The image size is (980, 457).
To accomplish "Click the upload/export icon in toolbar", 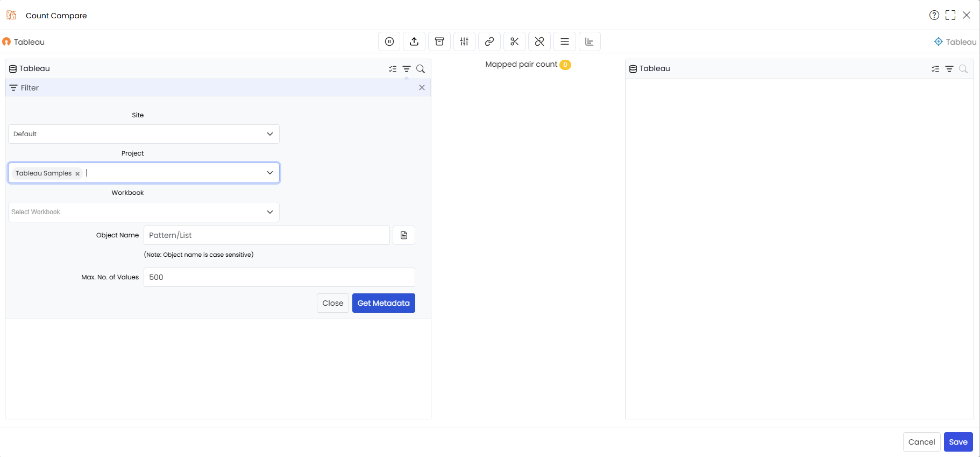I will point(414,41).
